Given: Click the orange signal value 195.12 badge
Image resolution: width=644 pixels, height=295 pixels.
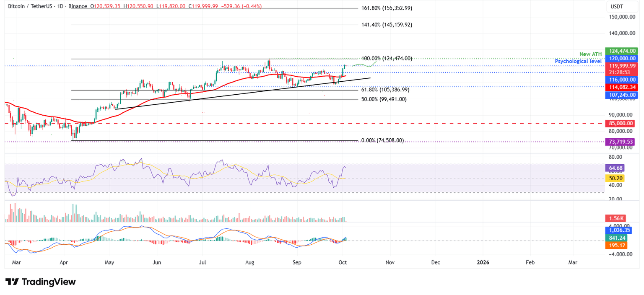Looking at the screenshot, I should 616,246.
